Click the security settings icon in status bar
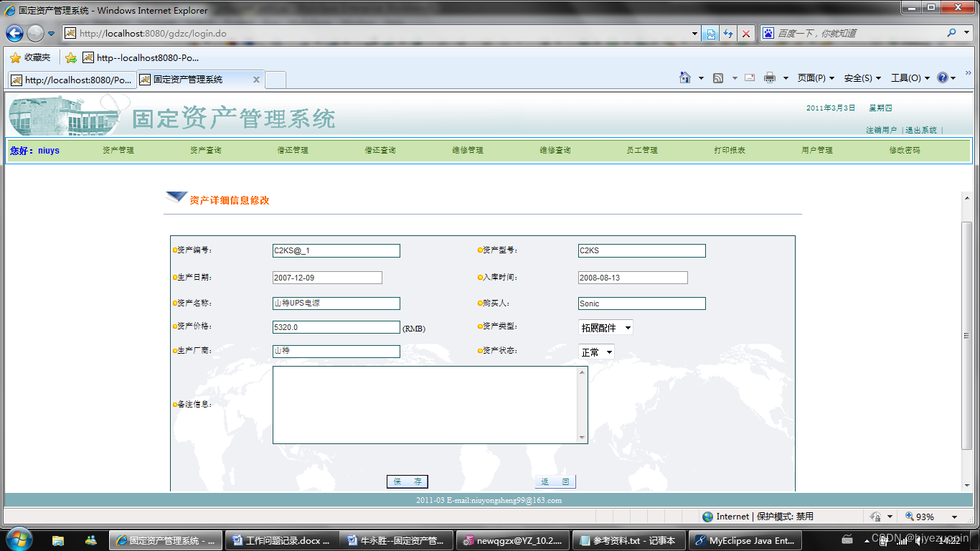This screenshot has height=551, width=980. pyautogui.click(x=875, y=517)
